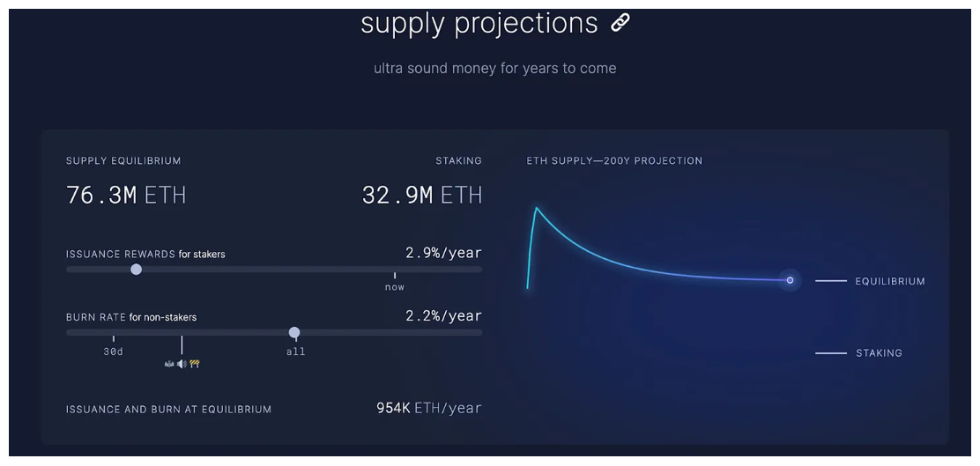Click the 954K ETH/year value
This screenshot has height=466, width=980.
point(428,408)
